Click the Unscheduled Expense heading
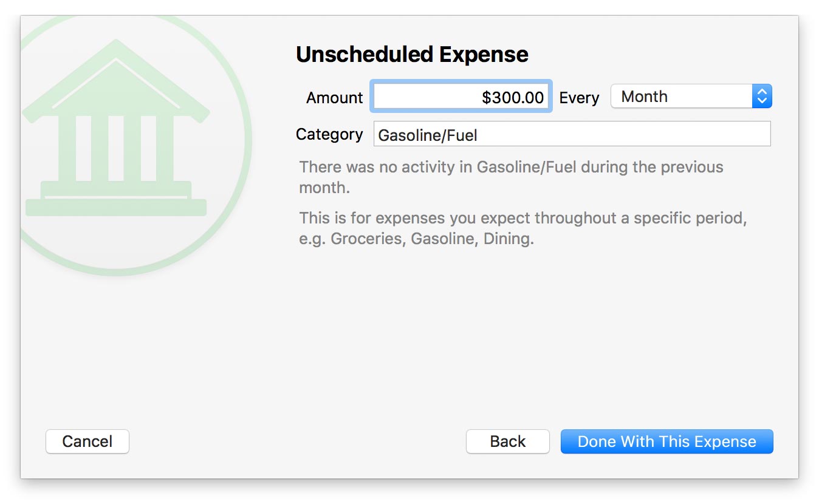 point(412,55)
